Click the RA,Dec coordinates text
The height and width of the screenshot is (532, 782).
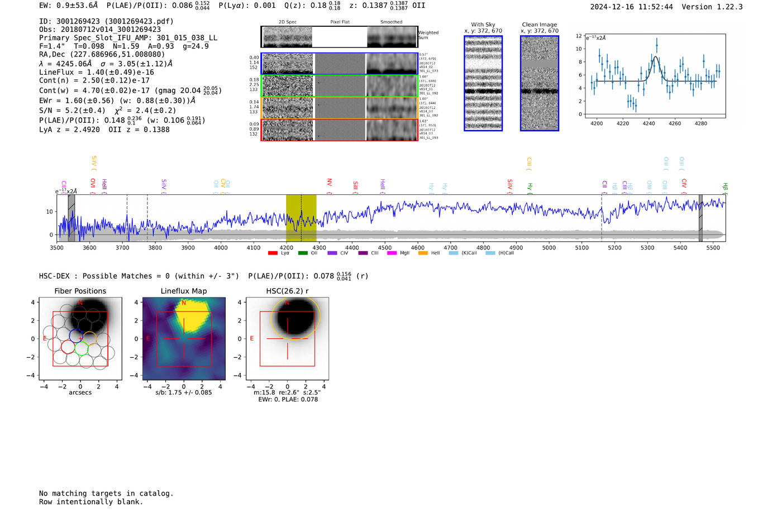point(102,54)
